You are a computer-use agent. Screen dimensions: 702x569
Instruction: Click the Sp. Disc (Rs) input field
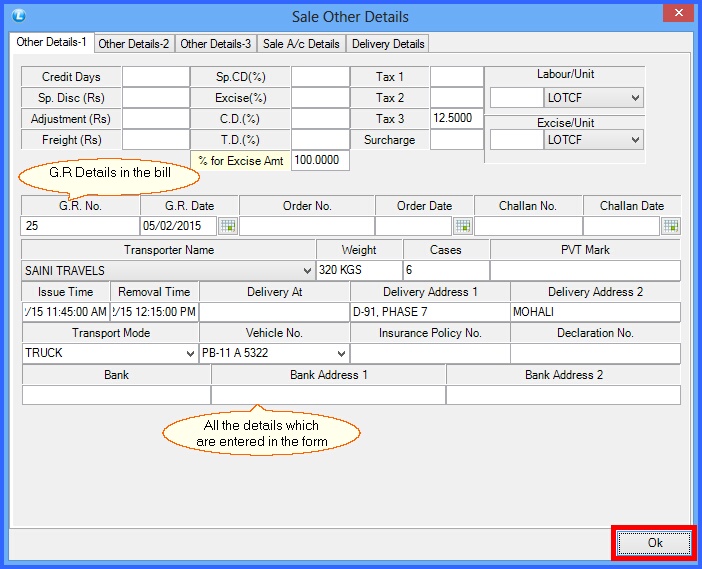click(x=156, y=98)
